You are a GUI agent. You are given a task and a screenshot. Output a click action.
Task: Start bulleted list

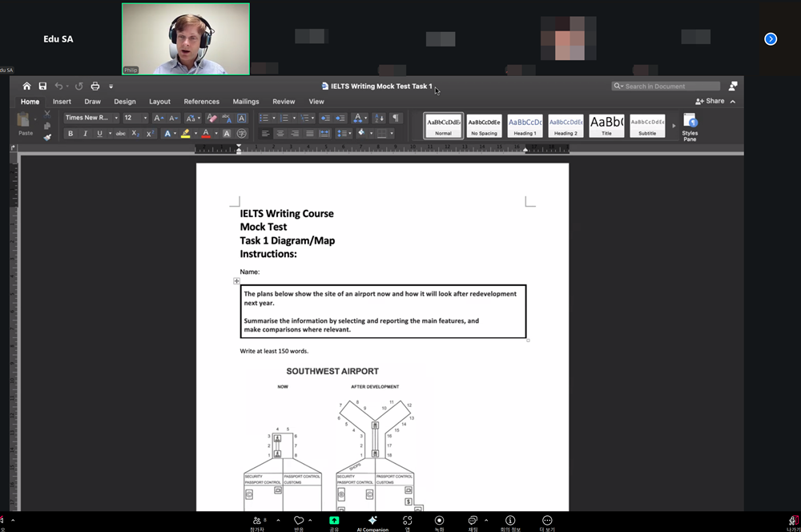264,118
